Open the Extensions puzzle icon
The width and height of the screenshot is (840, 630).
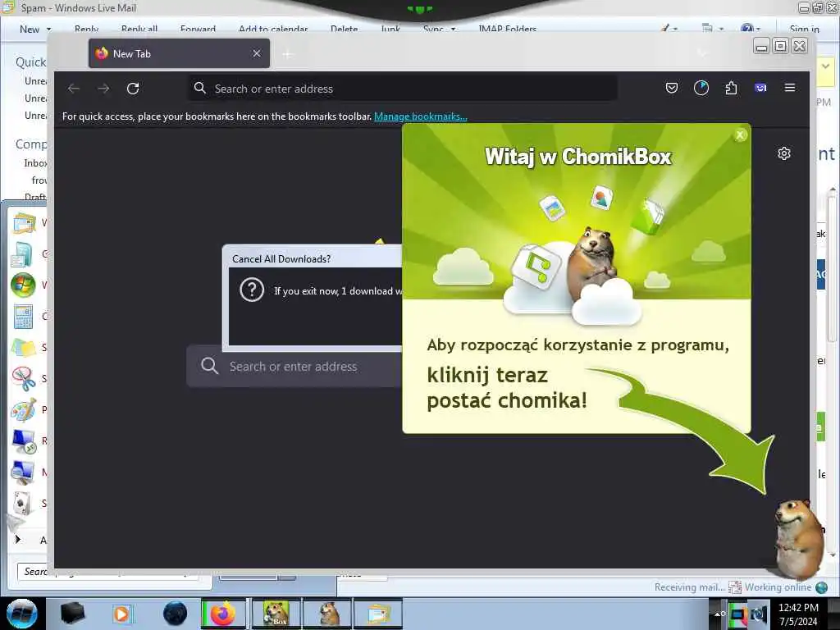[731, 88]
